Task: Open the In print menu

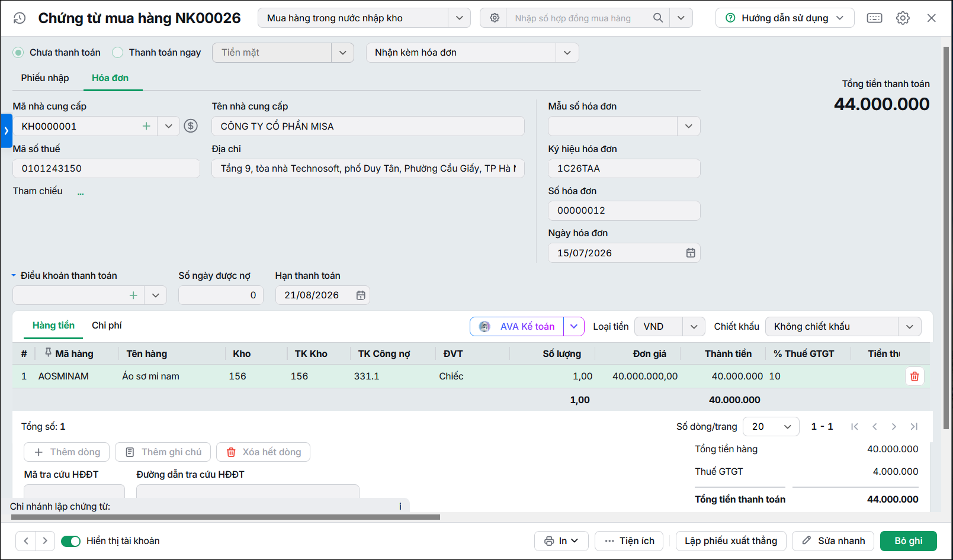Action: 561,541
